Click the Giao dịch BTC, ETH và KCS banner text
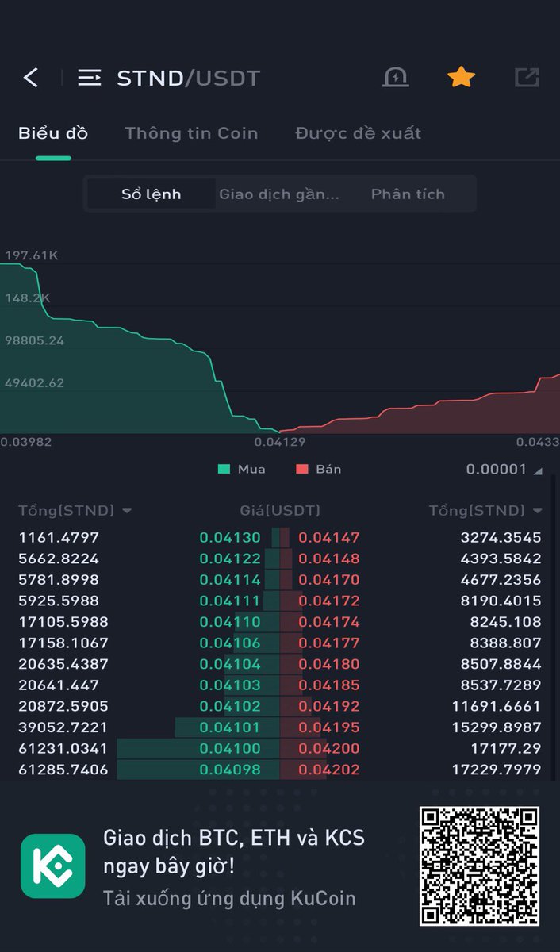The height and width of the screenshot is (952, 560). 234,851
